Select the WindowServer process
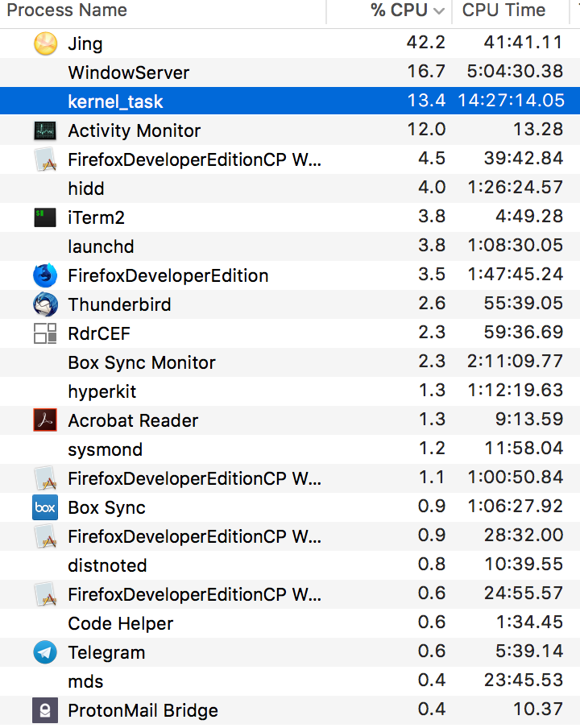Viewport: 580px width, 728px height. pyautogui.click(x=129, y=73)
